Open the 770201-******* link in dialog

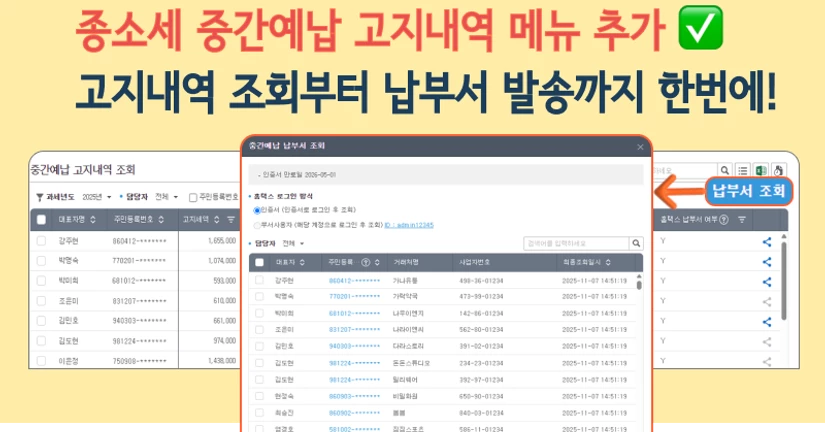coord(354,297)
